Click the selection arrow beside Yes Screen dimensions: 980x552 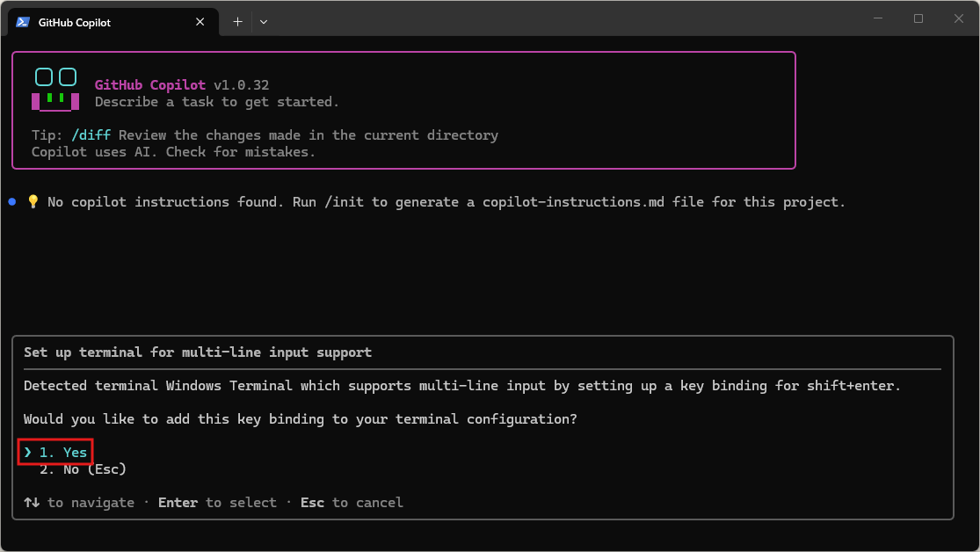(28, 453)
